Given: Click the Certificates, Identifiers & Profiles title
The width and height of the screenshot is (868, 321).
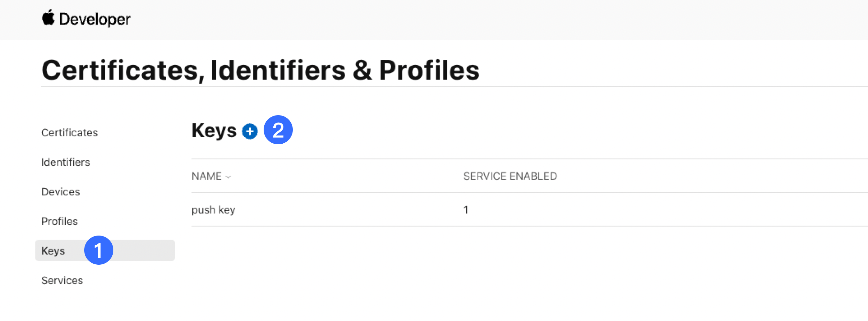Looking at the screenshot, I should click(260, 70).
